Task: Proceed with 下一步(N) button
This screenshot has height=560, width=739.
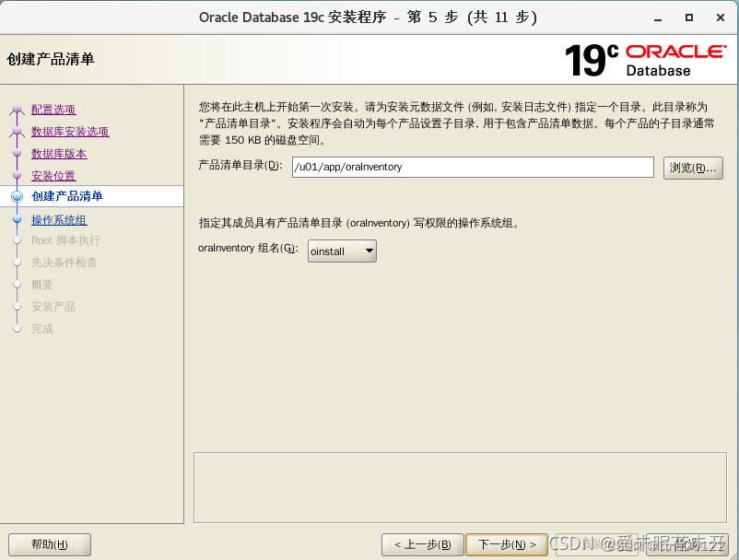Action: (x=507, y=544)
